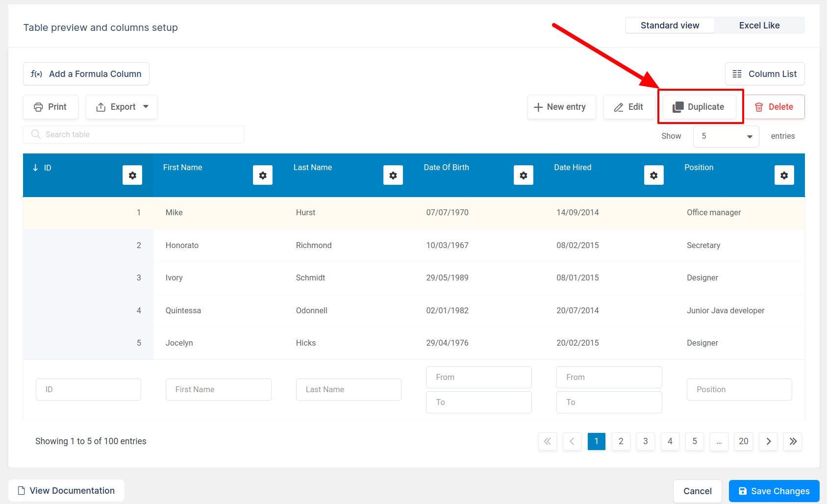Screen dimensions: 827x504
Task: Select the Jocelyn Hicks row
Action: click(x=414, y=343)
